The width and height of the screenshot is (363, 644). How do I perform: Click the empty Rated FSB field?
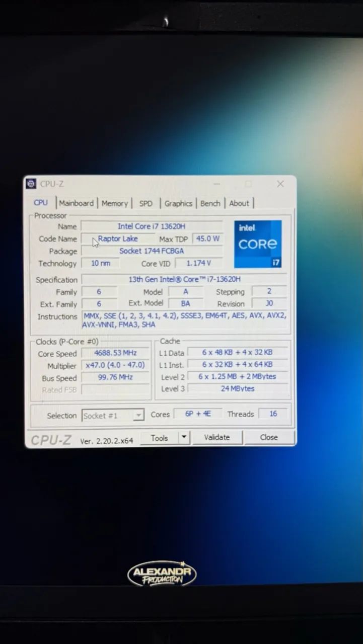click(x=115, y=389)
